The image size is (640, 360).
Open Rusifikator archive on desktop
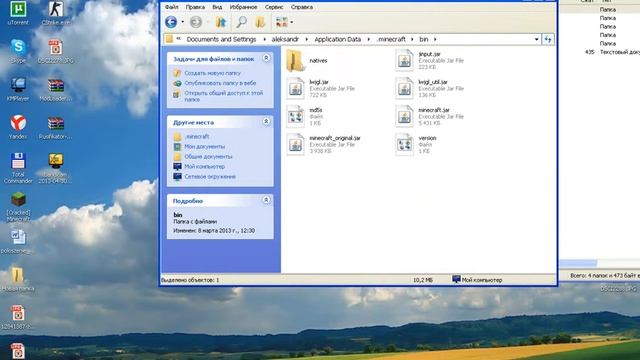(x=56, y=127)
